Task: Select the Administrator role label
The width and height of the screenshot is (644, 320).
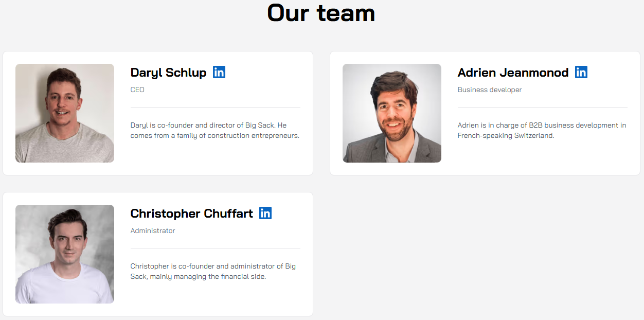Action: pyautogui.click(x=153, y=230)
